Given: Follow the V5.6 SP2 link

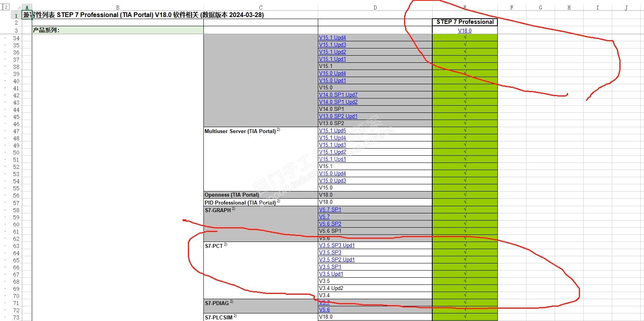Looking at the screenshot, I should [x=330, y=224].
